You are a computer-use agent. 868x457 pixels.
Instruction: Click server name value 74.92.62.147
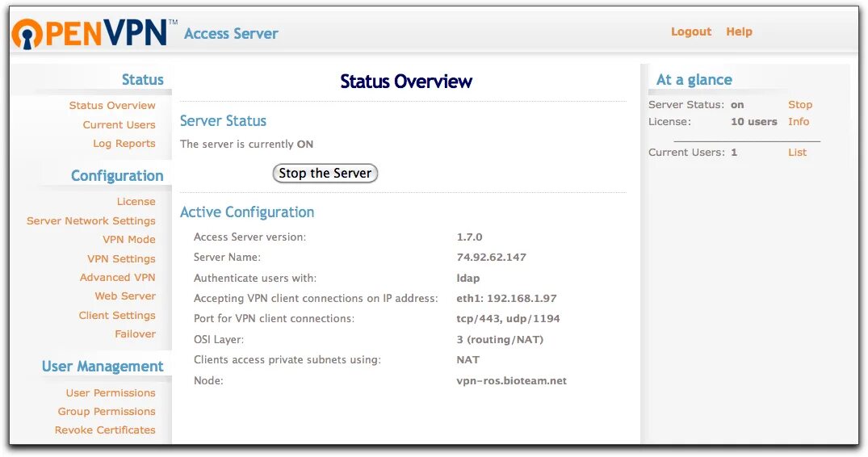click(492, 258)
